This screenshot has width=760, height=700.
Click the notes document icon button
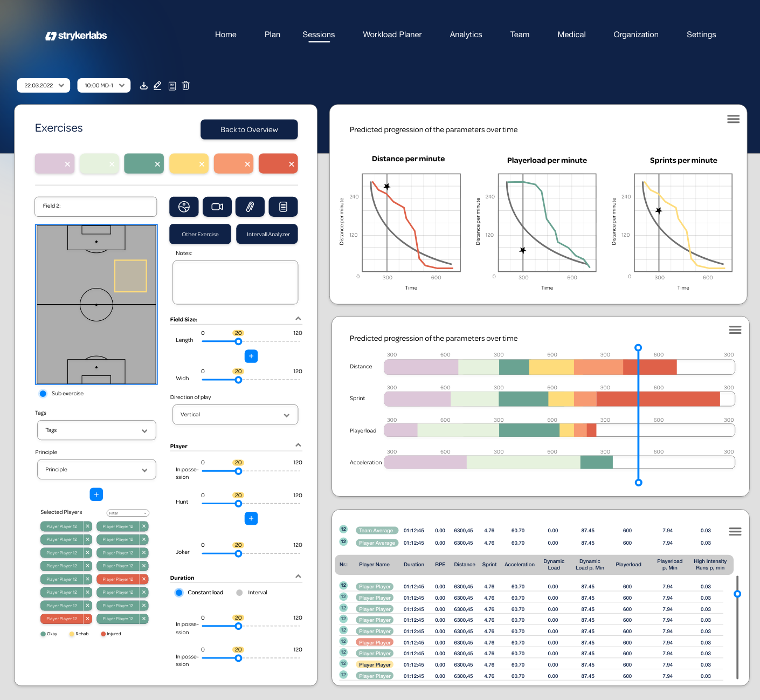[x=284, y=207]
